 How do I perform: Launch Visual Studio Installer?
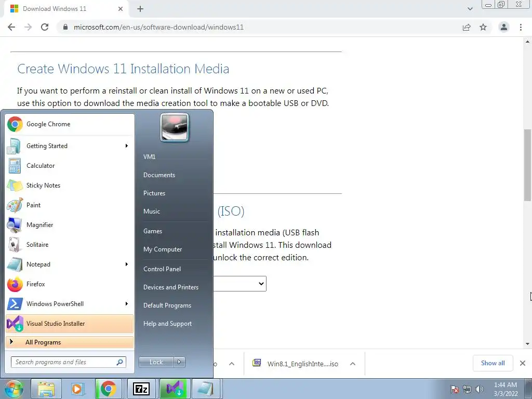click(70, 323)
